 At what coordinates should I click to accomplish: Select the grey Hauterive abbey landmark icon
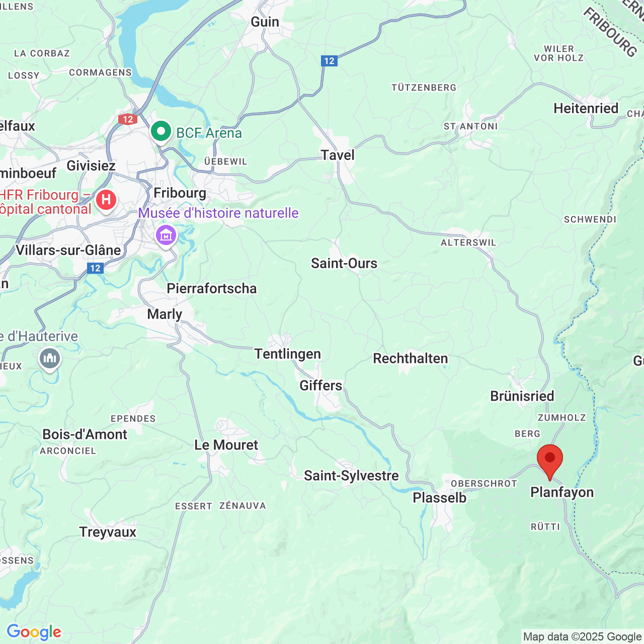[50, 360]
